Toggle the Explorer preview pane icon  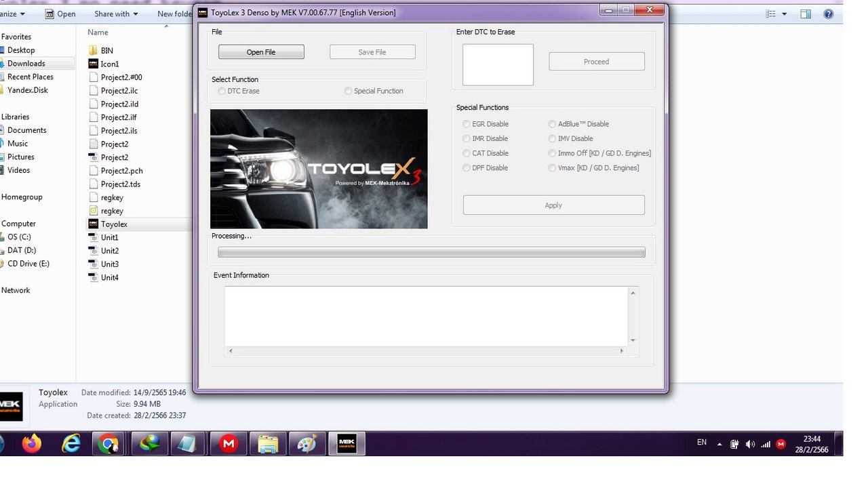[x=806, y=14]
